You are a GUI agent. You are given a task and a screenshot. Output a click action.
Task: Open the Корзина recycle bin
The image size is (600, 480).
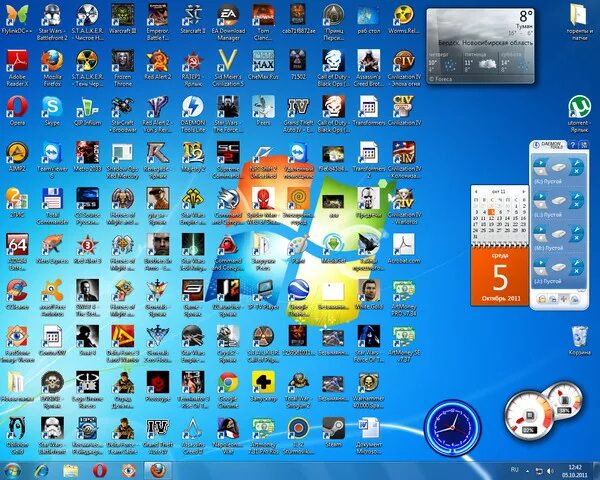[x=579, y=341]
